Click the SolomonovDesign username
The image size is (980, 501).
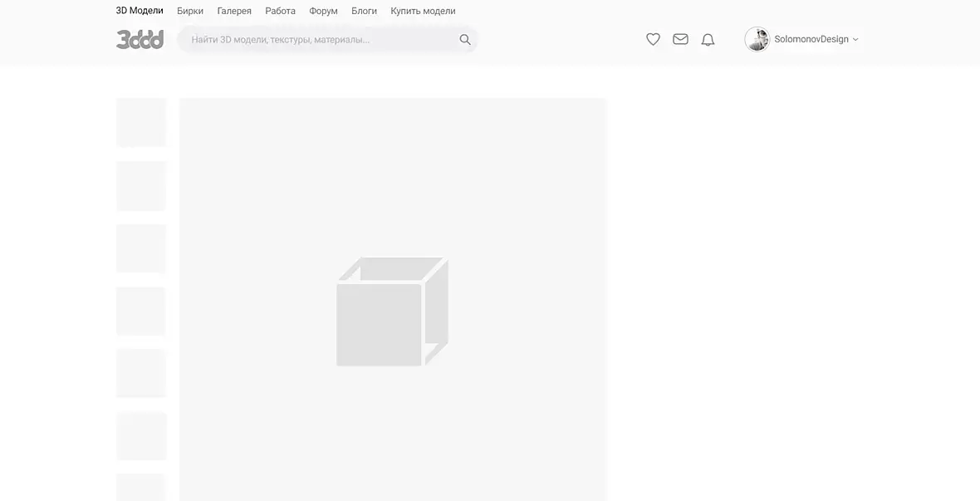click(x=811, y=39)
